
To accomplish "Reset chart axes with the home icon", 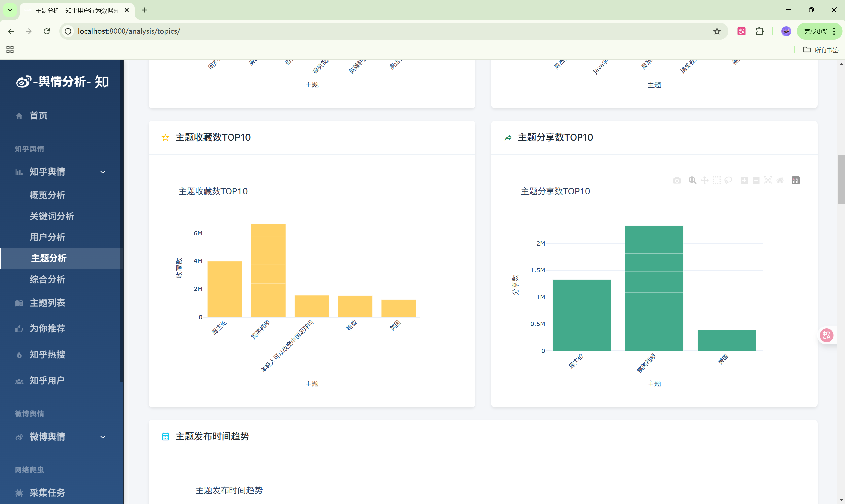I will coord(780,180).
